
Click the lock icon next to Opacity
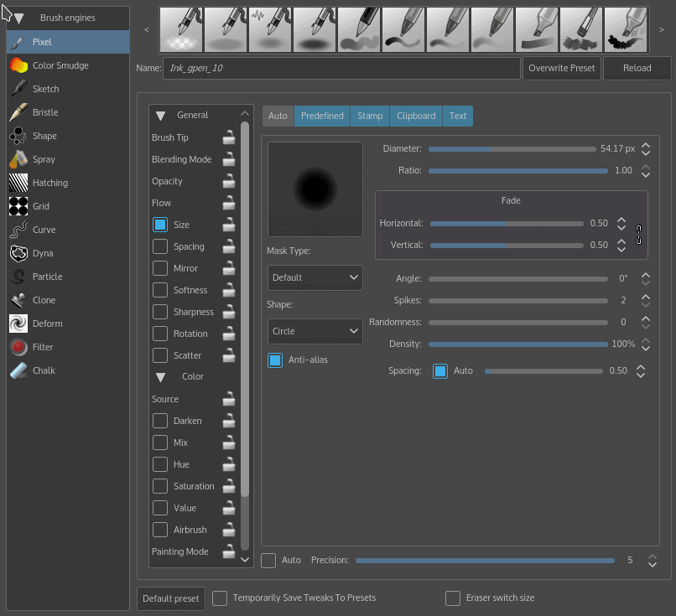tap(229, 181)
